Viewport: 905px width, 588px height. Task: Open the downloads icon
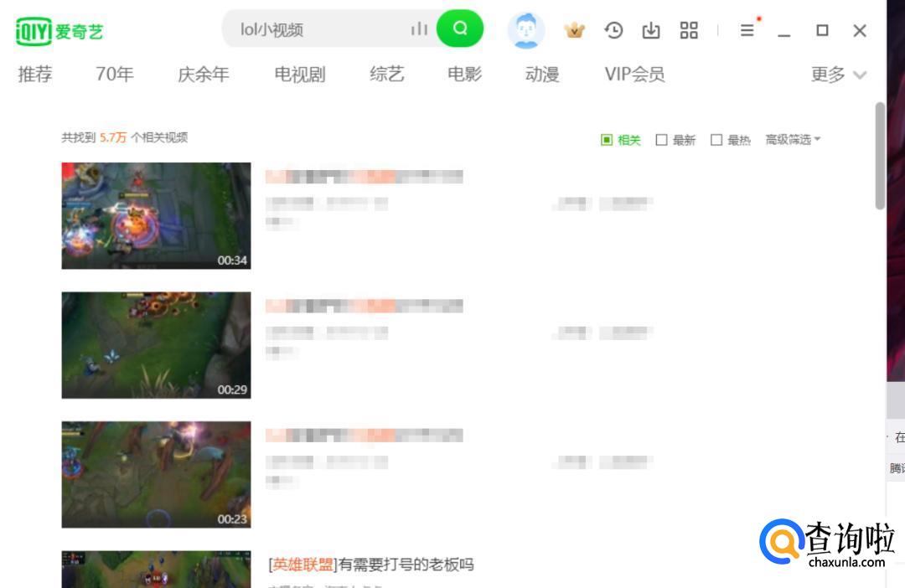651,30
